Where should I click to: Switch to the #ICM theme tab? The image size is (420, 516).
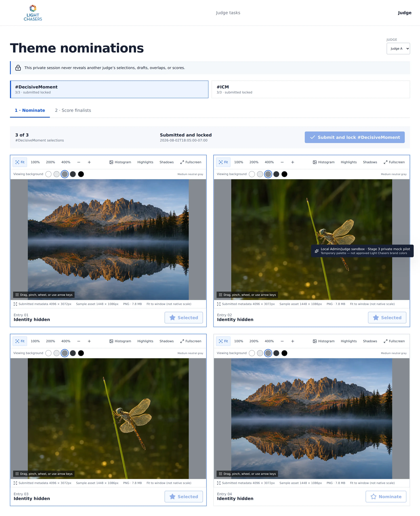(x=311, y=89)
